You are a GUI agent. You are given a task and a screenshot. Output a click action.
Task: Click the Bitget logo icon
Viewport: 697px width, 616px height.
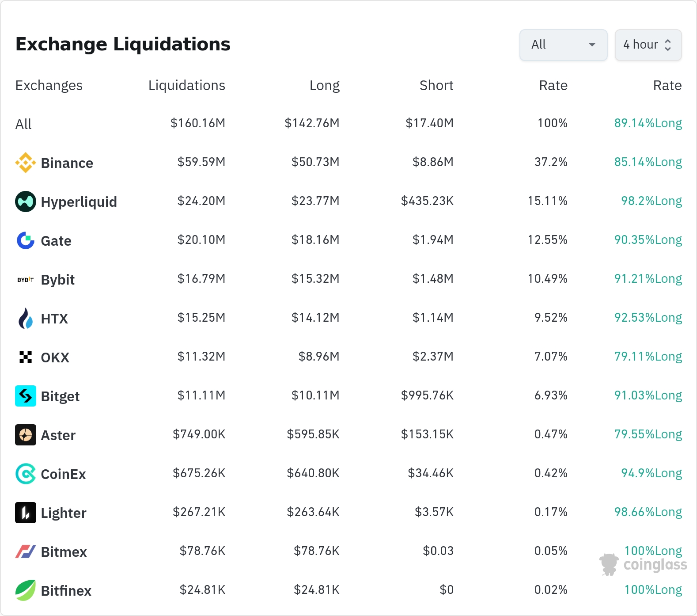(26, 396)
